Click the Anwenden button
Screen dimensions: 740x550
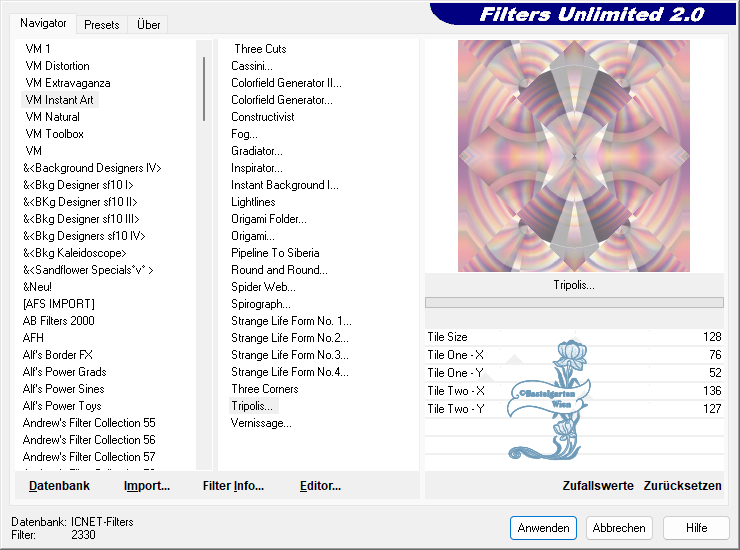tap(543, 528)
